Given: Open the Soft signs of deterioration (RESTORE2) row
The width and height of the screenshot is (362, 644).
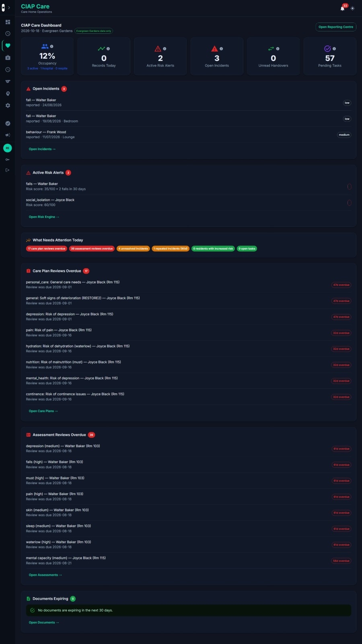Looking at the screenshot, I should (189, 301).
